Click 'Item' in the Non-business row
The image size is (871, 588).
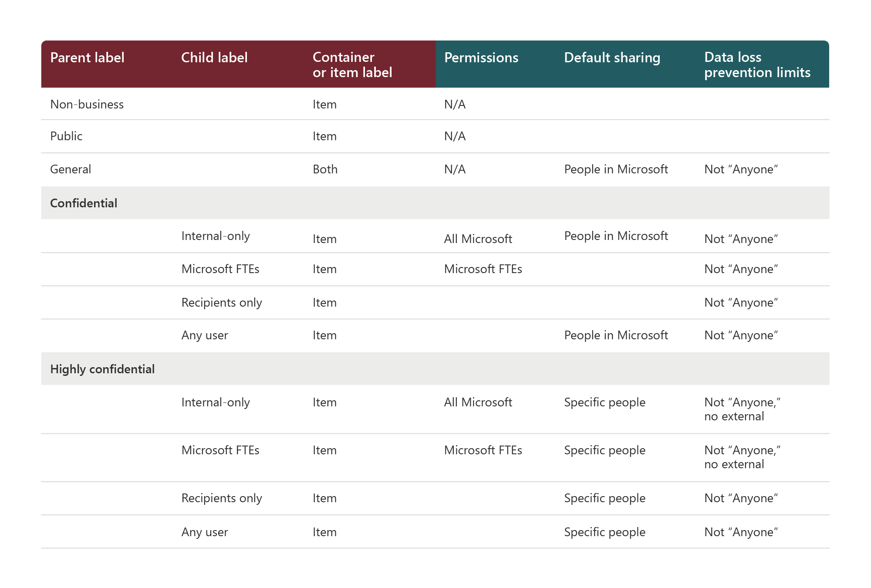point(324,105)
